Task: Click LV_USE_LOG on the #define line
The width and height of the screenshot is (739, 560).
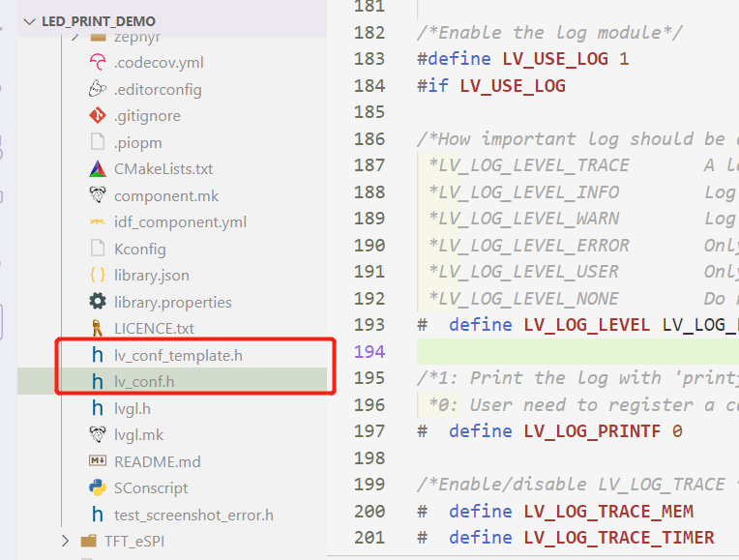Action: tap(555, 59)
